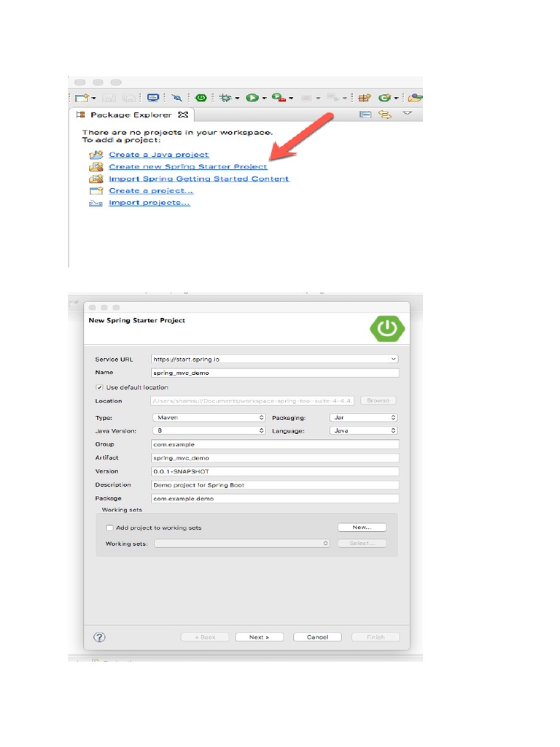Screen dimensions: 560x747
Task: Collapse All in Package Explorer
Action: 365,115
